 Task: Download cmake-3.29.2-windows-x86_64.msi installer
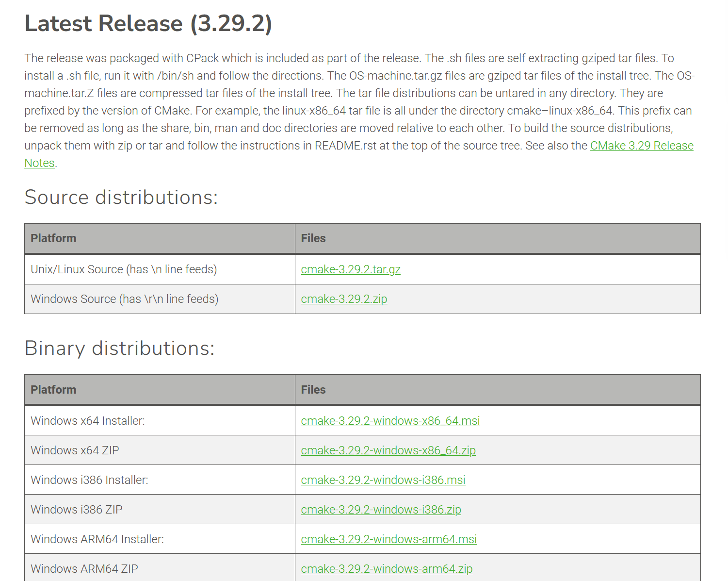390,421
